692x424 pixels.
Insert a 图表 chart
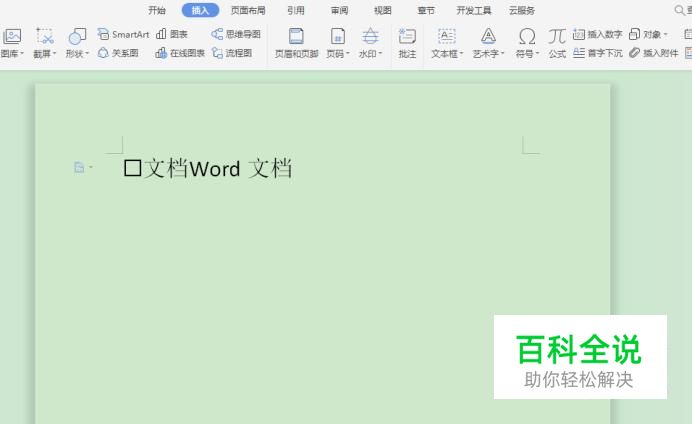[172, 34]
